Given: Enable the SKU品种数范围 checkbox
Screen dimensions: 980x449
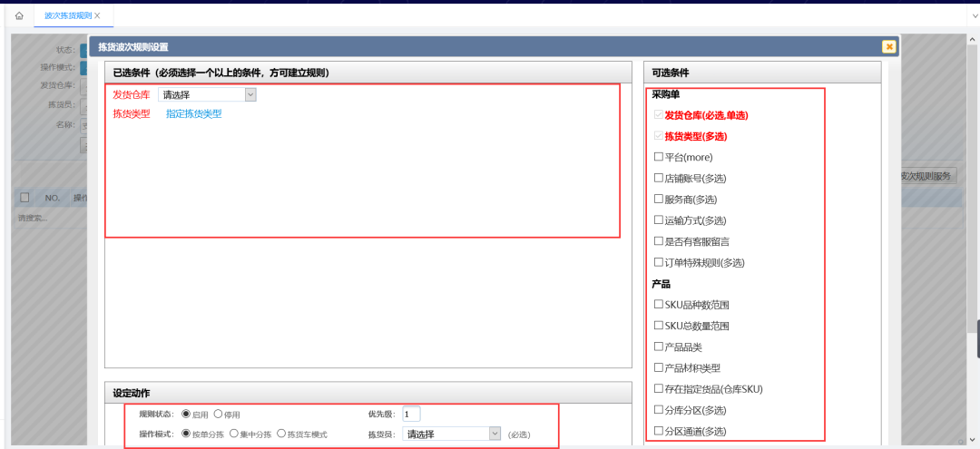Looking at the screenshot, I should (x=659, y=304).
